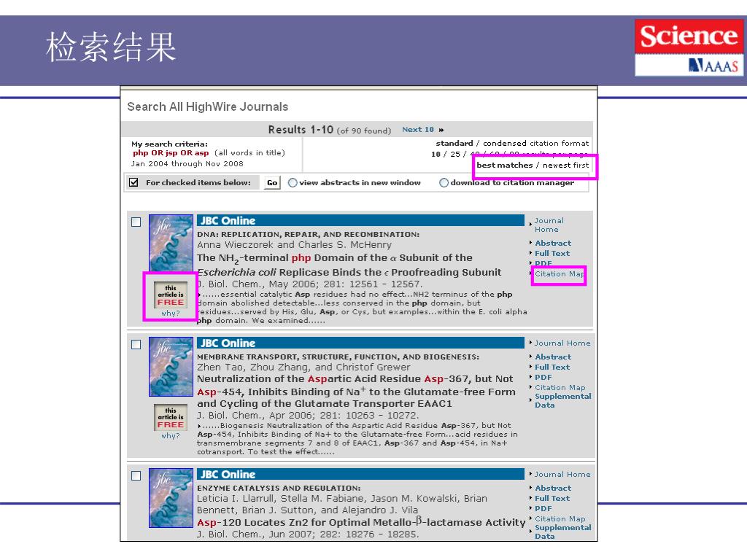Toggle the 'For checked items below' checkbox

(134, 182)
